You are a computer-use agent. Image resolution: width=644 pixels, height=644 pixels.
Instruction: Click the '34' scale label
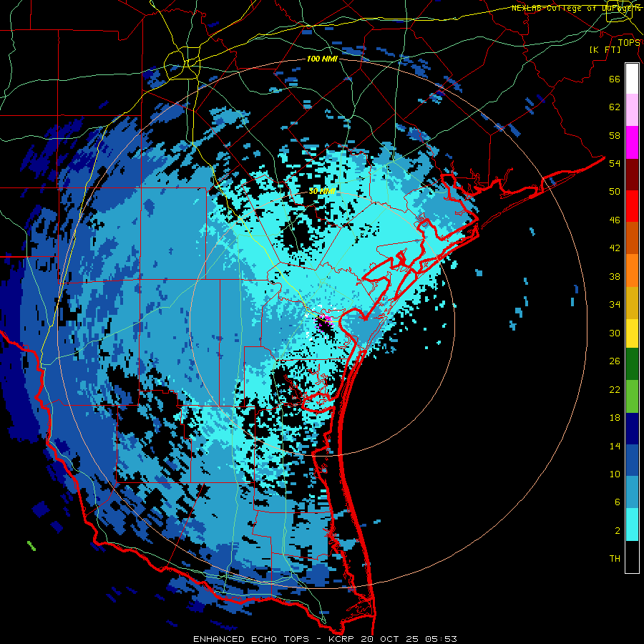pos(615,304)
